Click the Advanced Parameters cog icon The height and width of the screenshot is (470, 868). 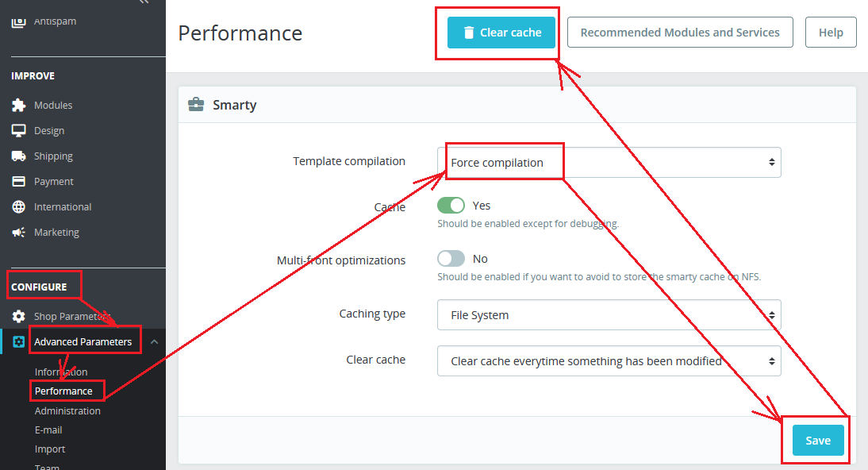click(19, 341)
